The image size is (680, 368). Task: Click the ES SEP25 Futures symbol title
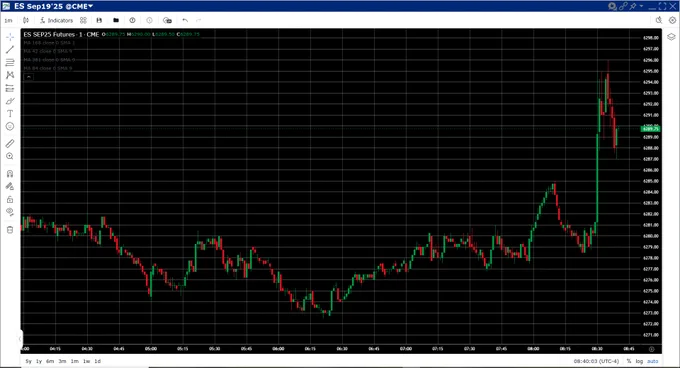[x=61, y=34]
